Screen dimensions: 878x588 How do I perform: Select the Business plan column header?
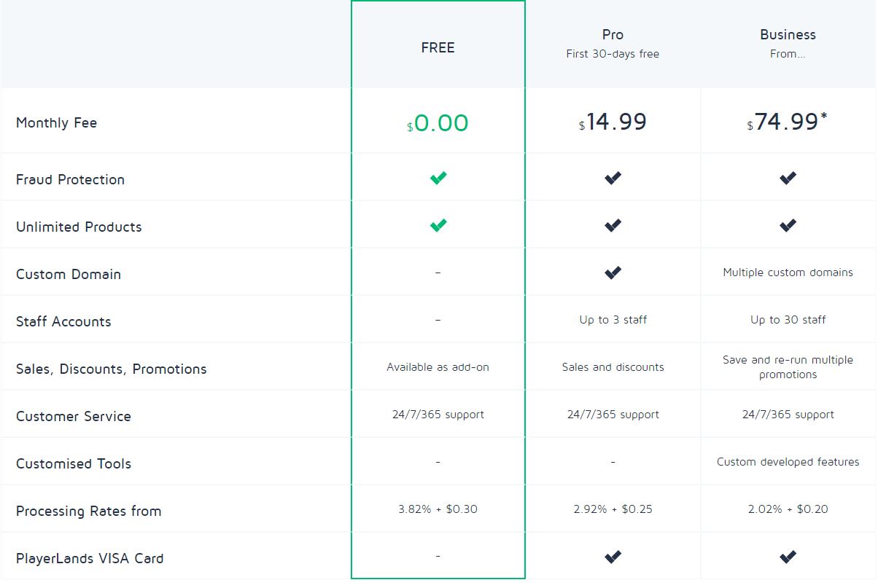pyautogui.click(x=788, y=35)
